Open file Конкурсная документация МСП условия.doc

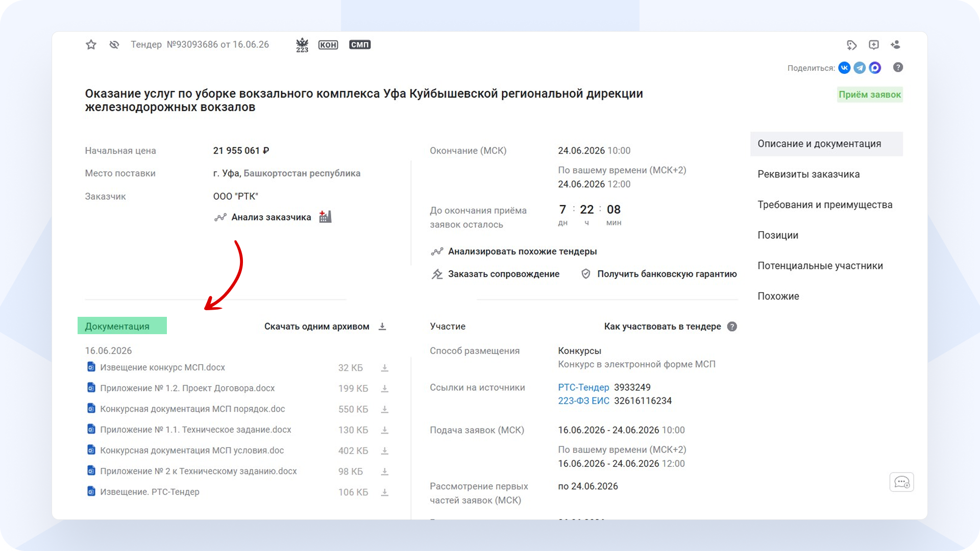tap(192, 450)
